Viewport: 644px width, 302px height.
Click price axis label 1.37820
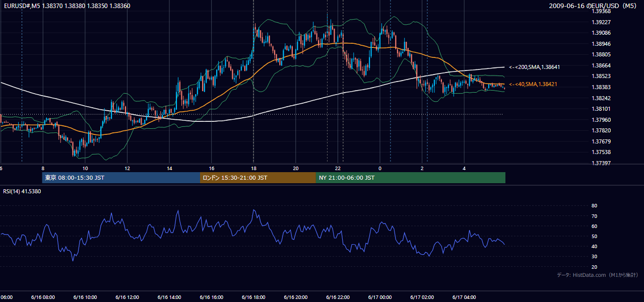(602, 130)
